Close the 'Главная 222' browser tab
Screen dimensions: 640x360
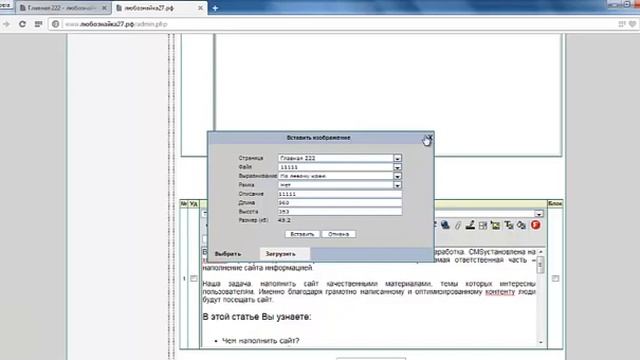click(x=104, y=8)
